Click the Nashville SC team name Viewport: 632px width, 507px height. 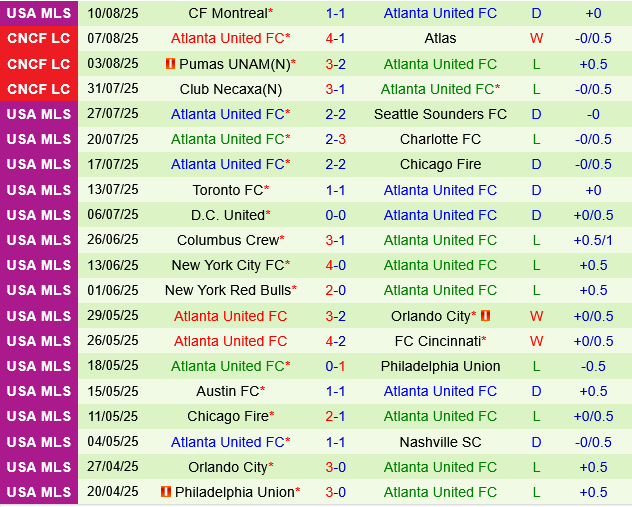pos(440,441)
